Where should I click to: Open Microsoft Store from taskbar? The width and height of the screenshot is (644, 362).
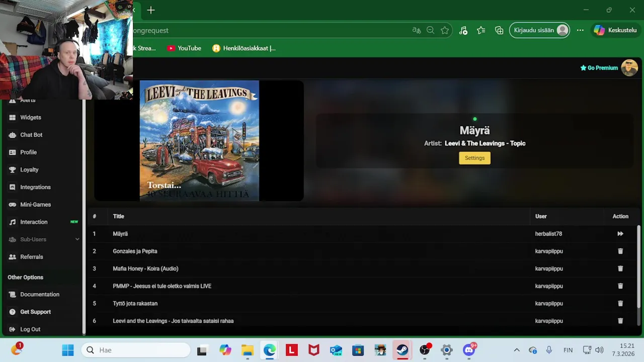point(358,350)
